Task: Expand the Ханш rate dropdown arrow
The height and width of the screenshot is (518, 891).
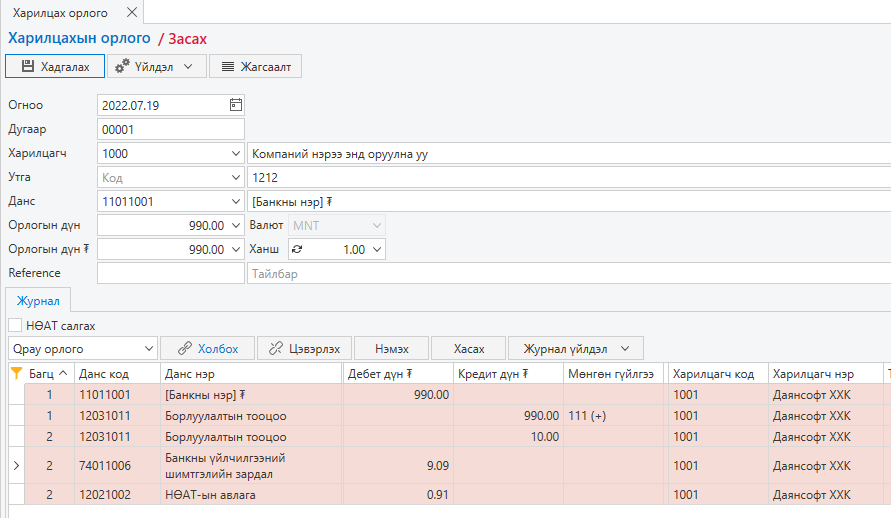Action: click(x=376, y=249)
